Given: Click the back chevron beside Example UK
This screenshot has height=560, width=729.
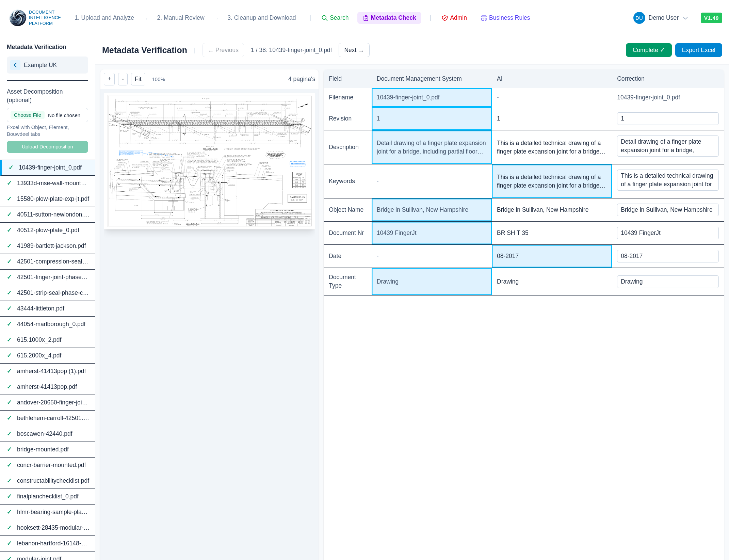Looking at the screenshot, I should click(15, 65).
